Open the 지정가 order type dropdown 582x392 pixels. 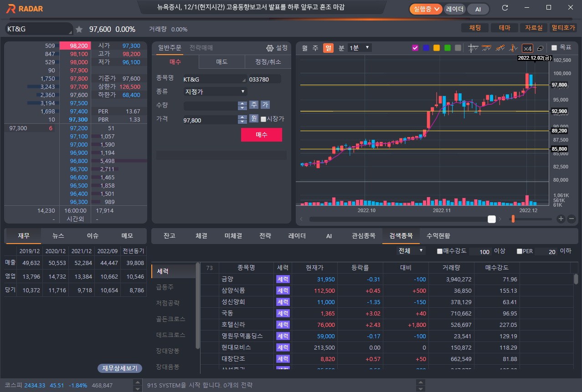click(x=215, y=92)
